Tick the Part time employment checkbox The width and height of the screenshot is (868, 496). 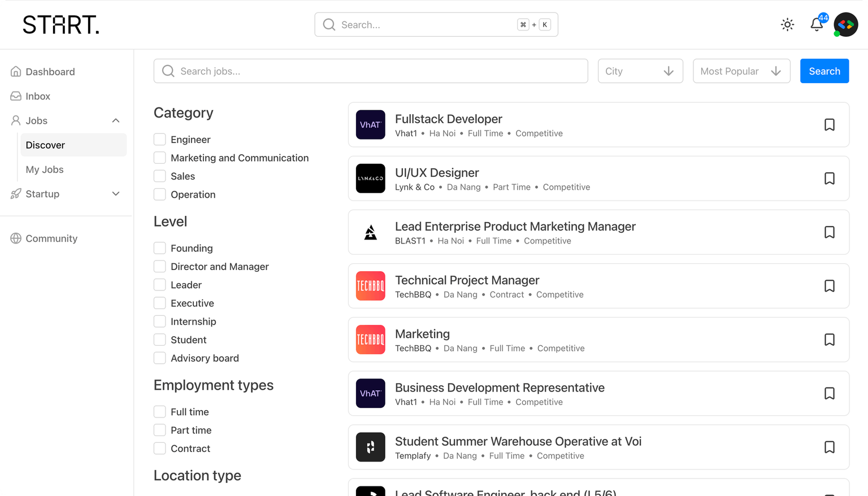pos(160,430)
